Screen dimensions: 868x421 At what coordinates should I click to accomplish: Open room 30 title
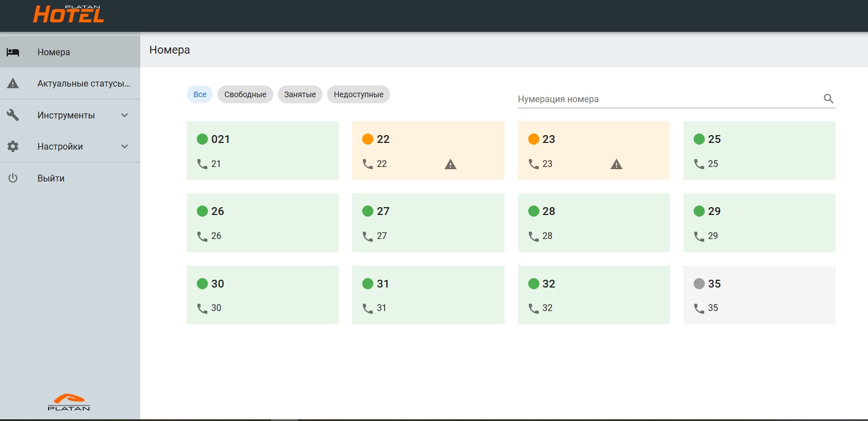click(x=218, y=284)
